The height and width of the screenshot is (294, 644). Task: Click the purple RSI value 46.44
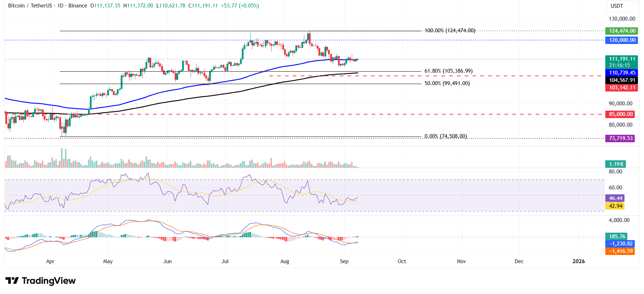[615, 198]
